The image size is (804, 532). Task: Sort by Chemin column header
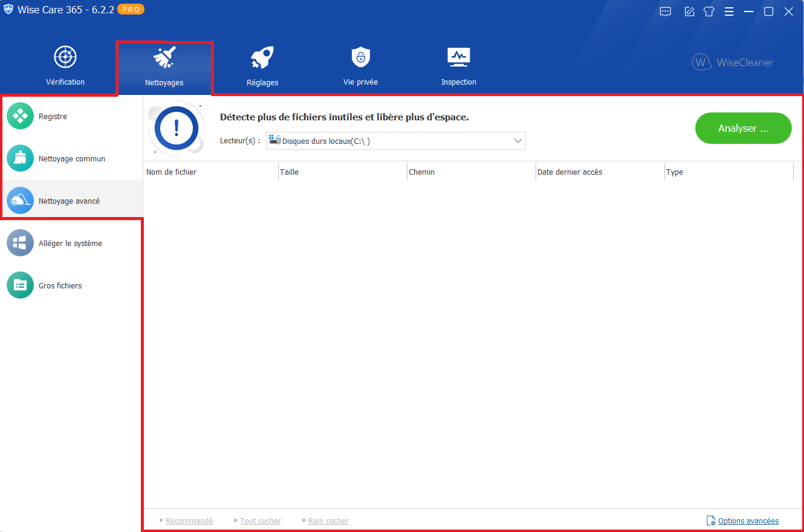[x=472, y=172]
